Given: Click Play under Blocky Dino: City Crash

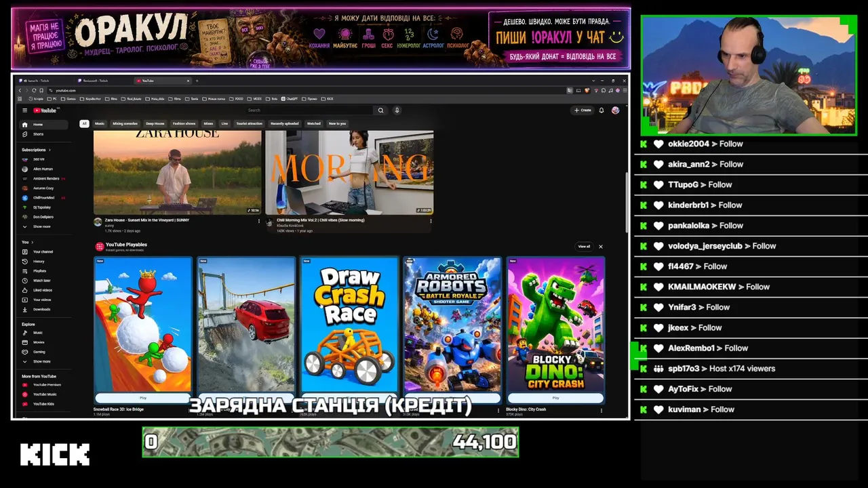Looking at the screenshot, I should [x=555, y=398].
